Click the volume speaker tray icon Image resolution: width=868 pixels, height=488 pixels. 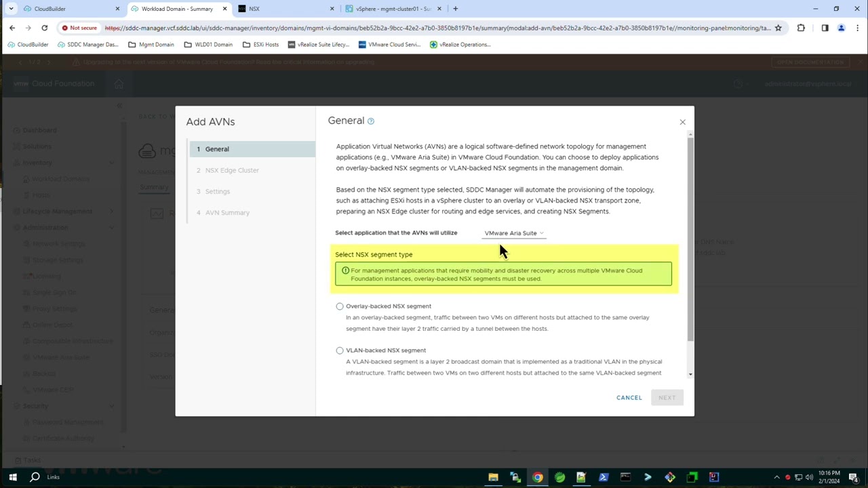point(809,477)
